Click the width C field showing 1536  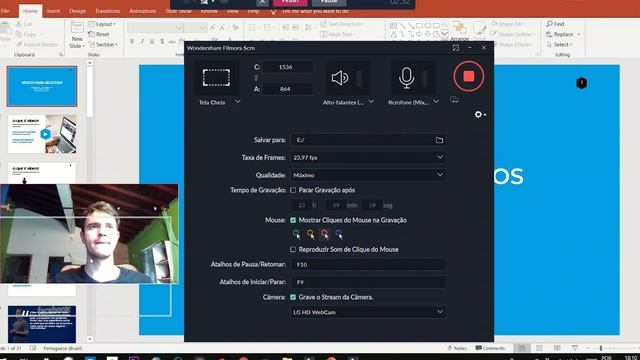coord(287,67)
